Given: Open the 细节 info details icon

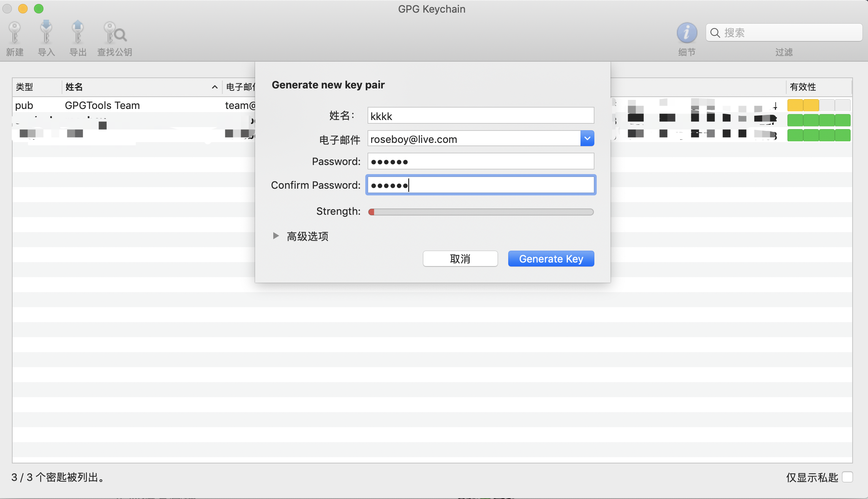Looking at the screenshot, I should click(x=687, y=33).
